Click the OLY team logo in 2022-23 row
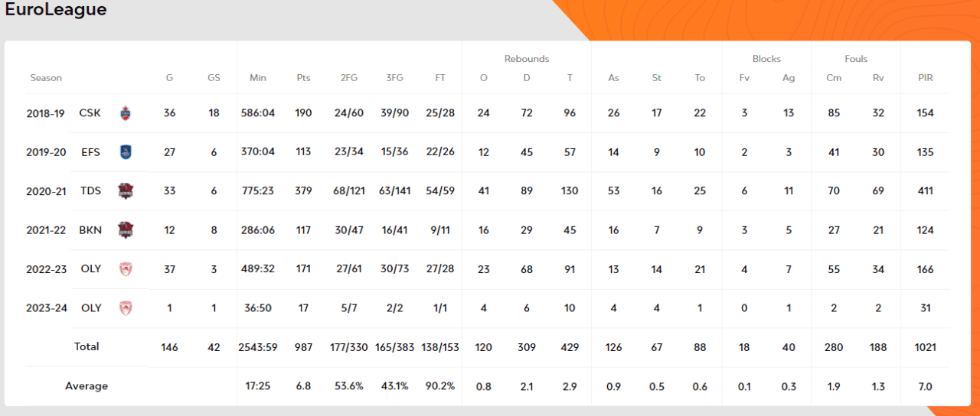 point(126,269)
